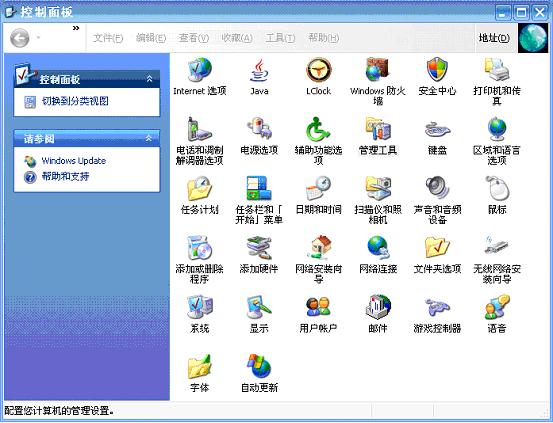Open the Windows Update link
The height and width of the screenshot is (423, 553).
pyautogui.click(x=73, y=161)
